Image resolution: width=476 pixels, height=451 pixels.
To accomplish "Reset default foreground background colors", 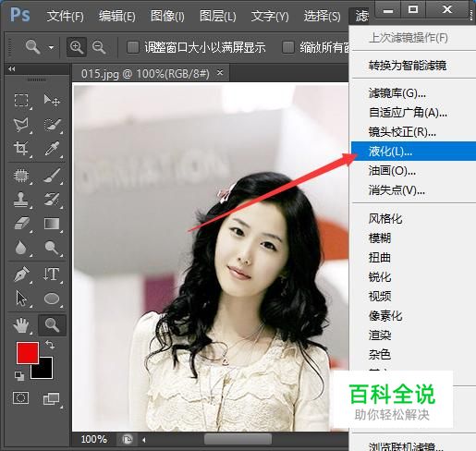I will pyautogui.click(x=19, y=376).
